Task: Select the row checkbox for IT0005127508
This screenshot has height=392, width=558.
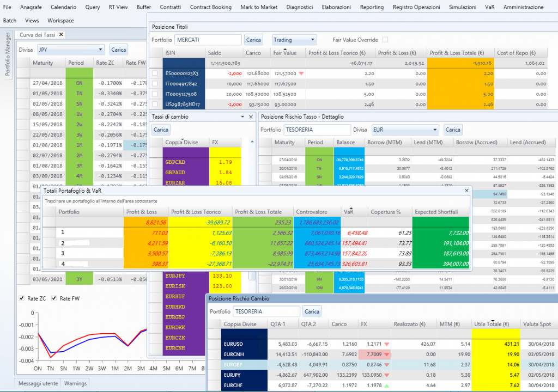Action: point(155,94)
